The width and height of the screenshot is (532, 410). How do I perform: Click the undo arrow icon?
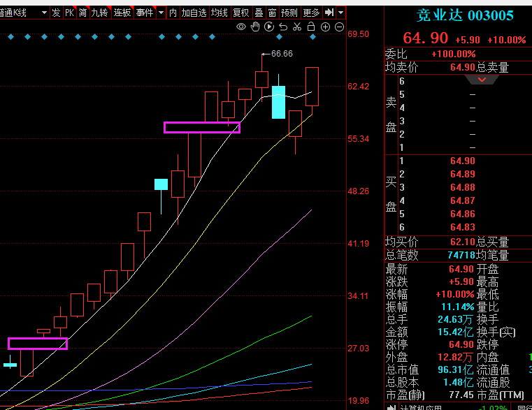(x=283, y=27)
